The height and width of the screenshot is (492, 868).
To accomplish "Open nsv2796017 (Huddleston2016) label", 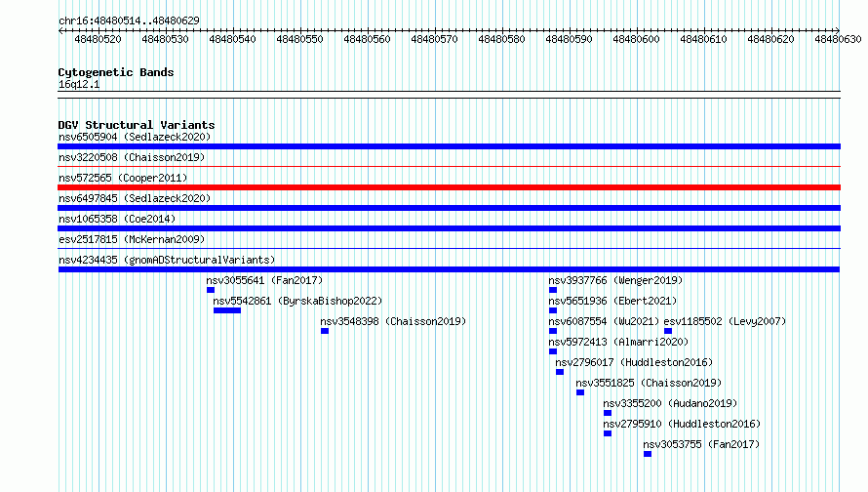I will coord(634,362).
